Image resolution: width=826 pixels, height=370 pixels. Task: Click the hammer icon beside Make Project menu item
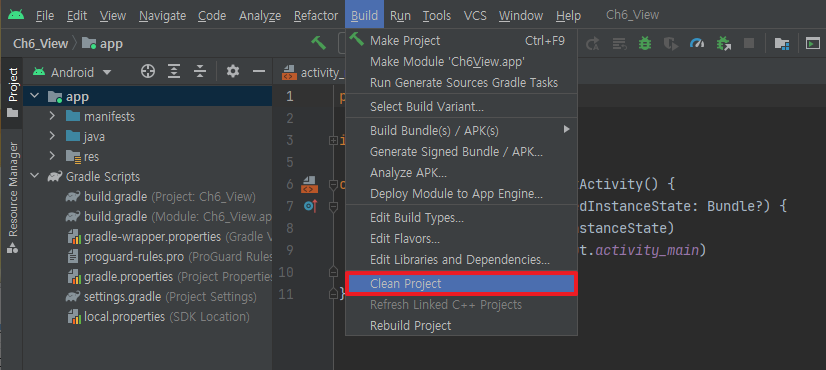coord(357,39)
